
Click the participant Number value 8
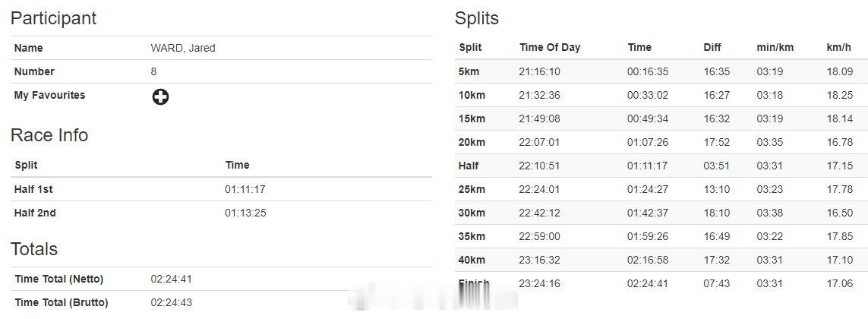point(153,72)
